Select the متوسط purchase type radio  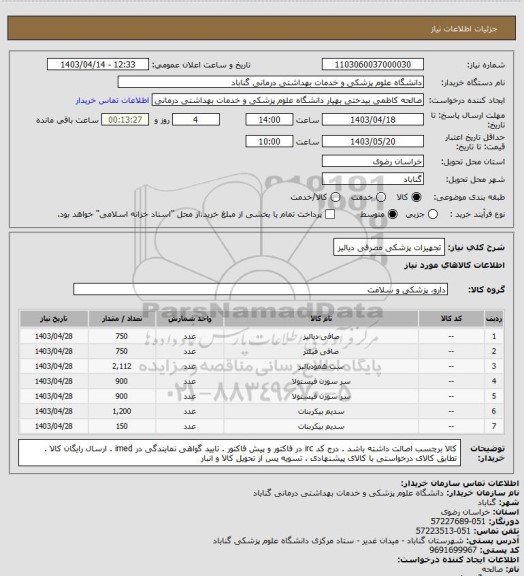[393, 214]
